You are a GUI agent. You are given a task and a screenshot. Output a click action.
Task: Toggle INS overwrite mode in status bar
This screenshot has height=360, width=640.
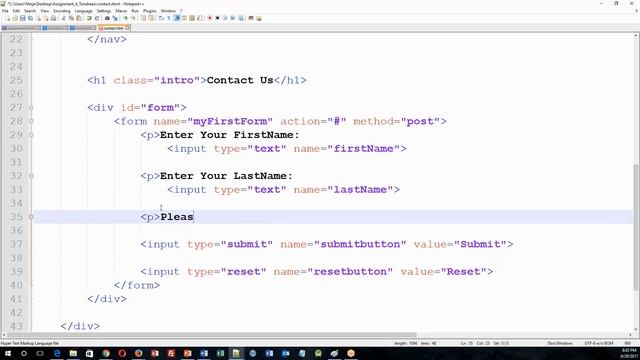click(x=628, y=343)
